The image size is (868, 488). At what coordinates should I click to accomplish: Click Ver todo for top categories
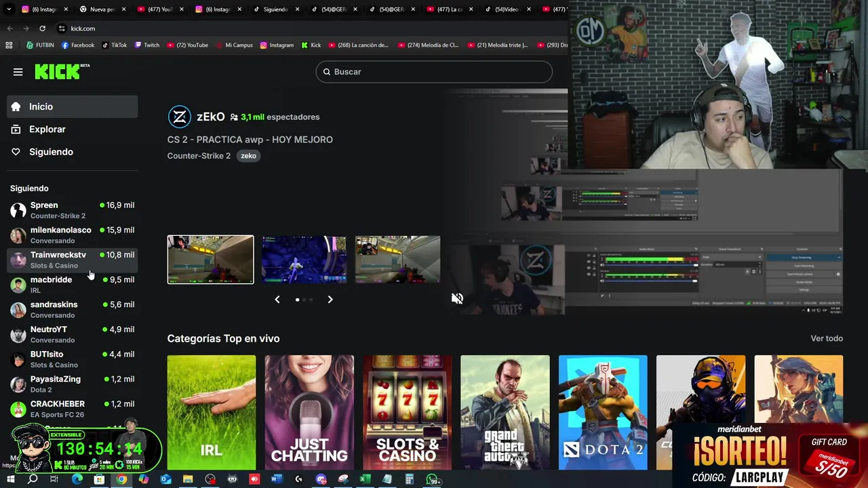[827, 338]
